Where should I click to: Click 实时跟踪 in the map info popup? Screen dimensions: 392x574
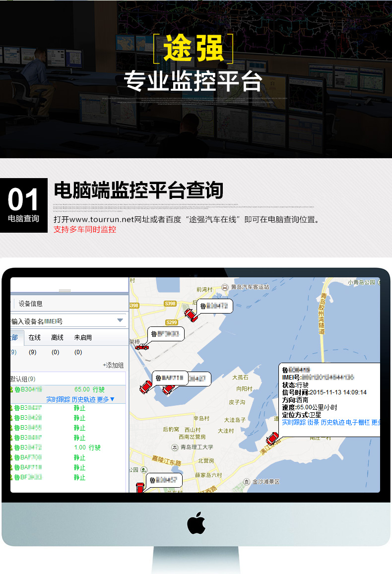pos(294,423)
